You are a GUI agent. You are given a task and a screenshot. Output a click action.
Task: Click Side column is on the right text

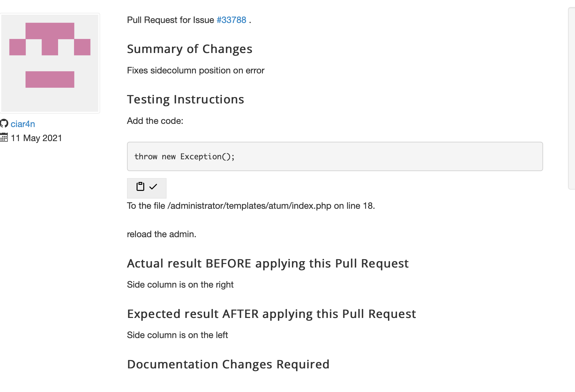[180, 284]
